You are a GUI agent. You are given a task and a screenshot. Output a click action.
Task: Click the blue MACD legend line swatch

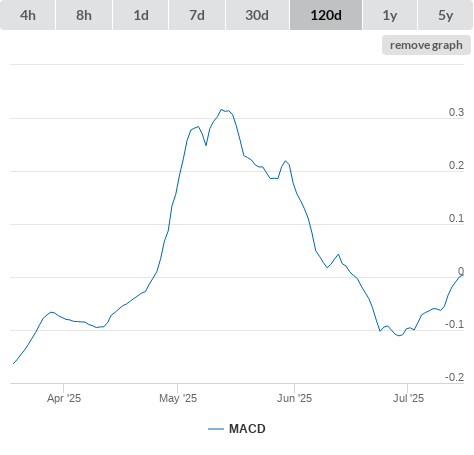coord(216,429)
